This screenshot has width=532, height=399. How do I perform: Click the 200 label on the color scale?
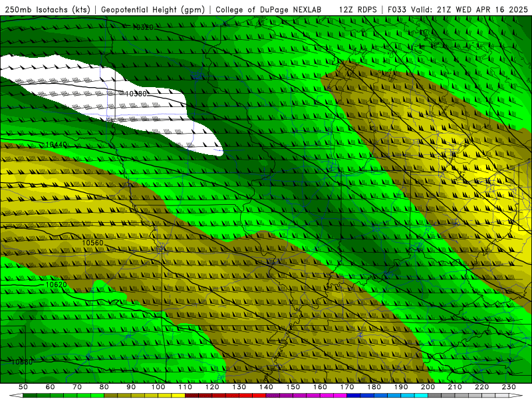[x=428, y=387]
